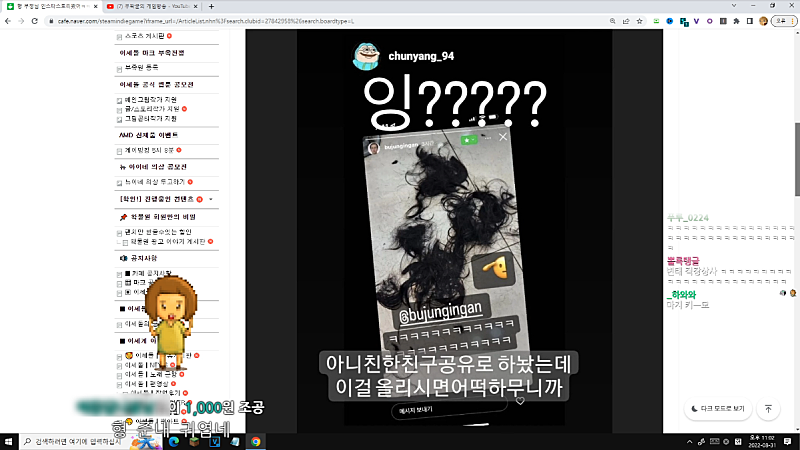The image size is (800, 450).
Task: Open the purple ring extension icon
Action: click(x=710, y=21)
